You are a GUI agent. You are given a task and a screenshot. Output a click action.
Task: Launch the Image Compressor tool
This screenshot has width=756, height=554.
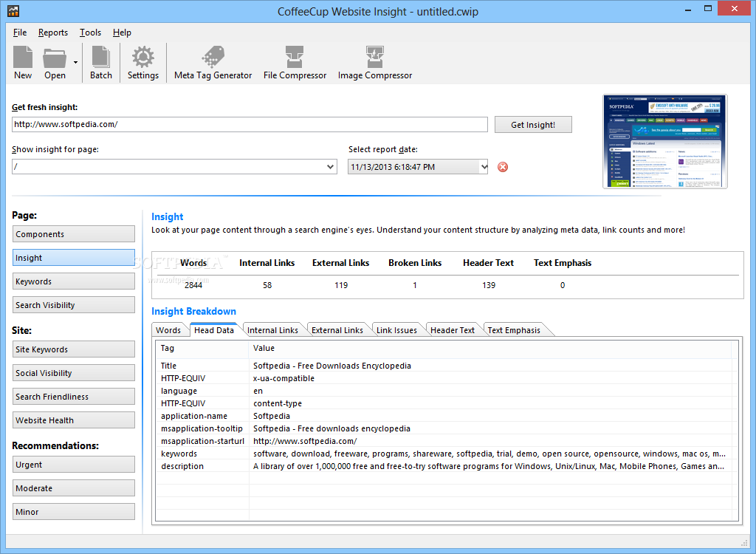point(374,62)
